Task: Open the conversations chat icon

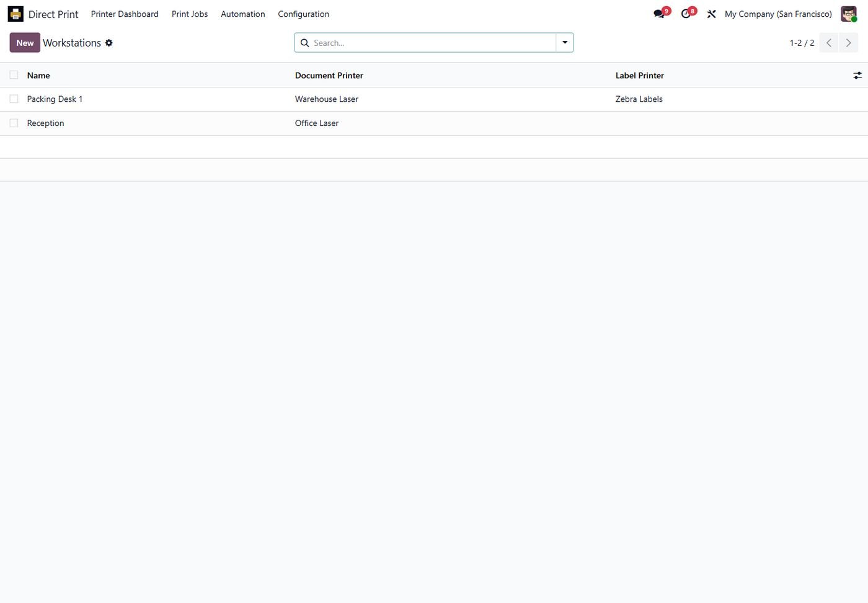Action: tap(659, 14)
